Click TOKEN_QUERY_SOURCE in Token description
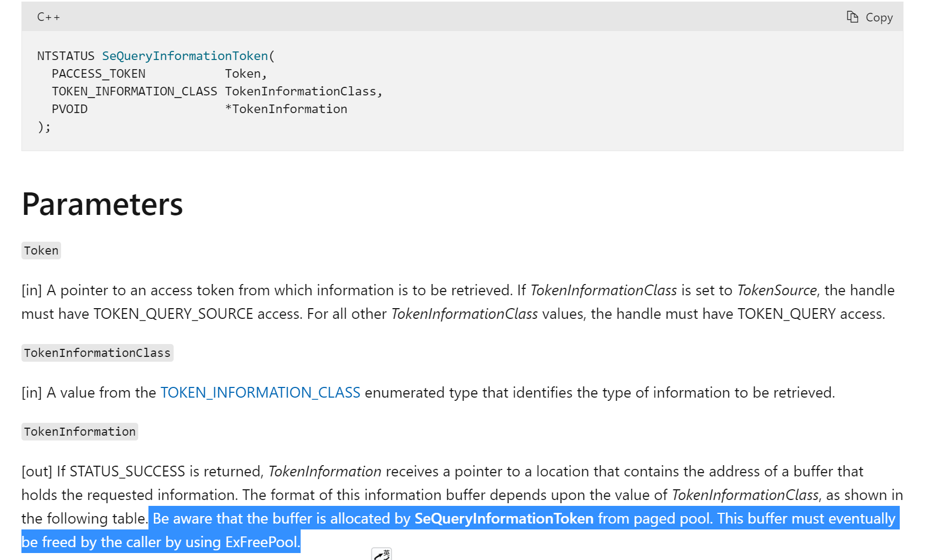The image size is (926, 560). click(173, 314)
